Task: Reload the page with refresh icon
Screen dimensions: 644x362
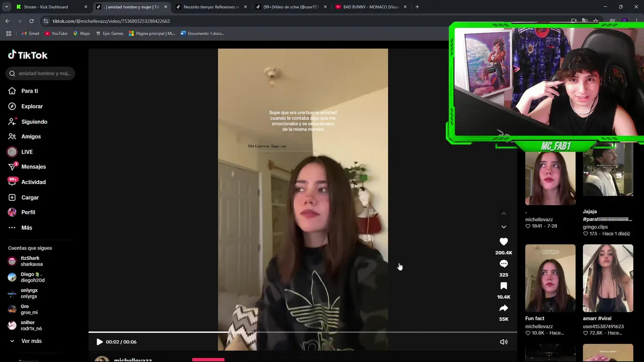Action: coord(31,21)
